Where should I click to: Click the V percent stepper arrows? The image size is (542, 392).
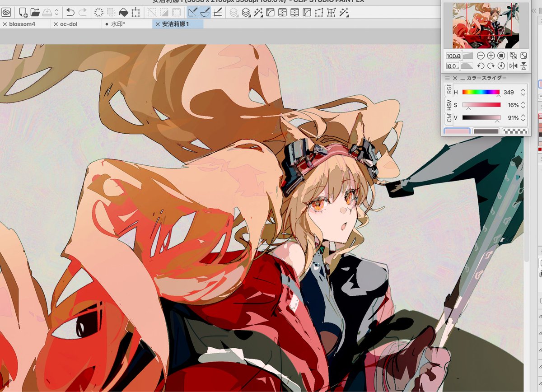pyautogui.click(x=523, y=117)
